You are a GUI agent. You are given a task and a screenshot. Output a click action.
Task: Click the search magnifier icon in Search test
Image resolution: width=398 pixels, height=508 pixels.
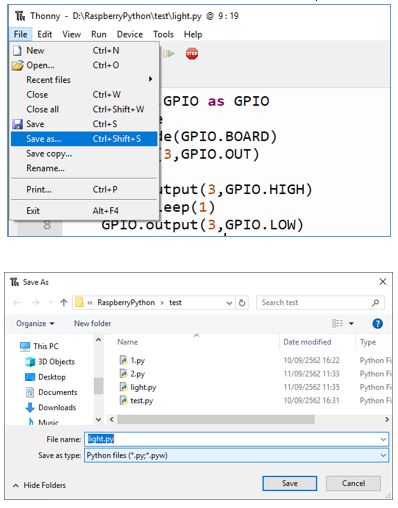[x=375, y=303]
